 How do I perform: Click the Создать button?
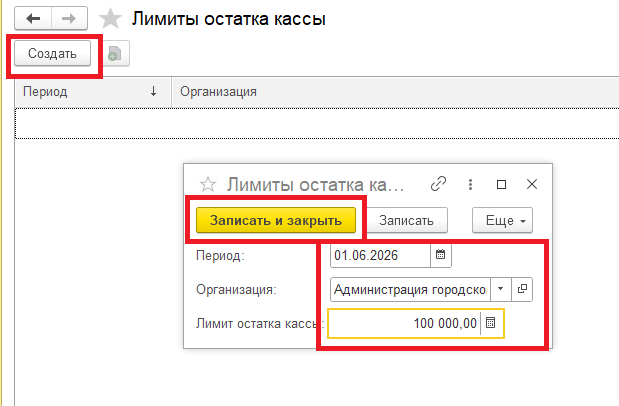point(53,53)
